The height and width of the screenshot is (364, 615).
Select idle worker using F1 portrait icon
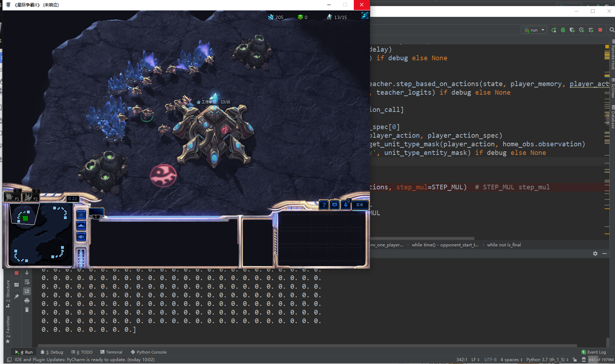[12, 196]
